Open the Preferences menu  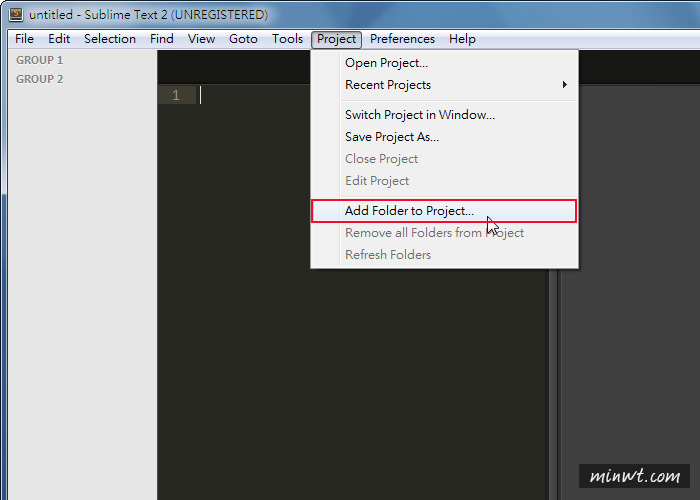point(402,39)
